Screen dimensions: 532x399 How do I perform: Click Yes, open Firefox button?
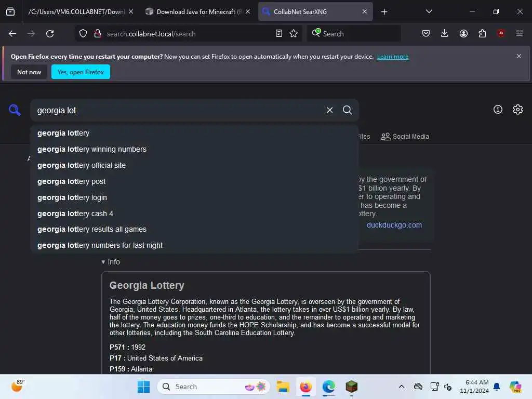click(81, 72)
